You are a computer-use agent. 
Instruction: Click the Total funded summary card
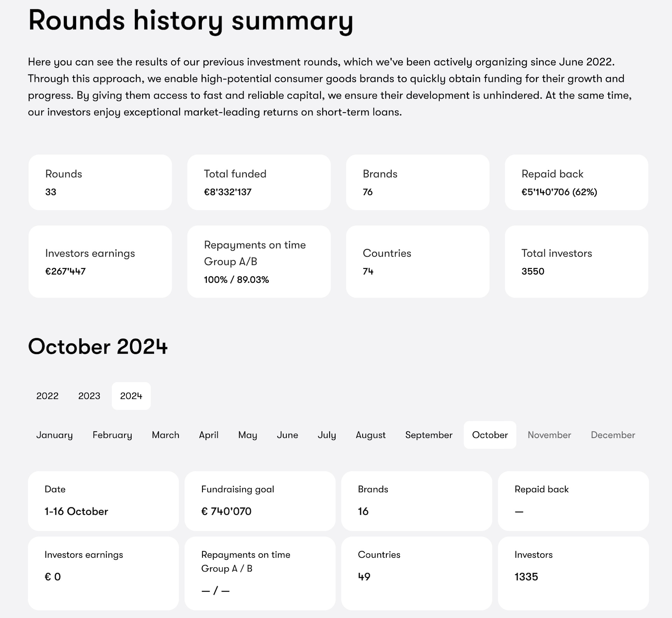[x=259, y=182]
